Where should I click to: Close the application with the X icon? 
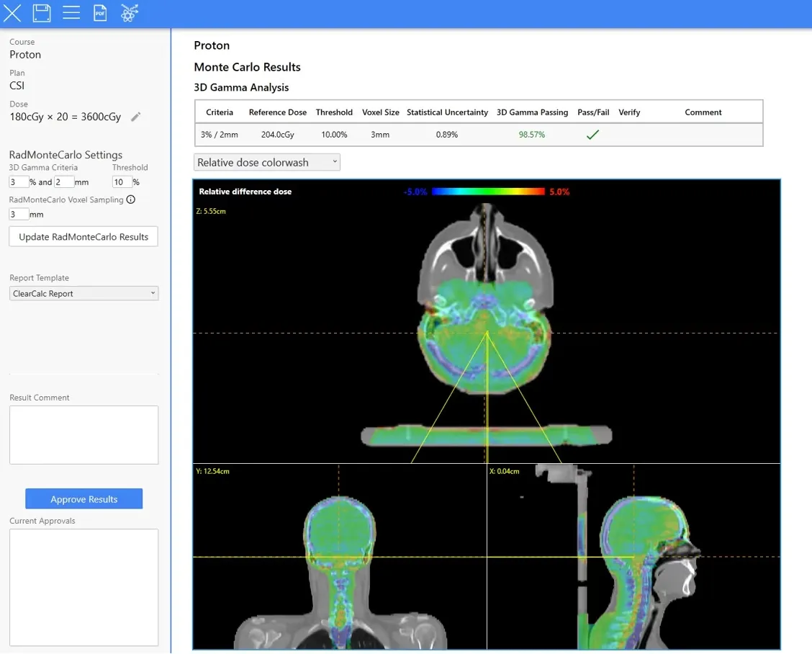[12, 12]
